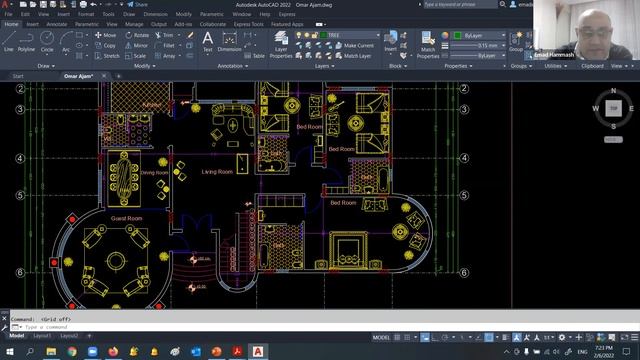
Task: Toggle MODEL space button
Action: pyautogui.click(x=381, y=338)
